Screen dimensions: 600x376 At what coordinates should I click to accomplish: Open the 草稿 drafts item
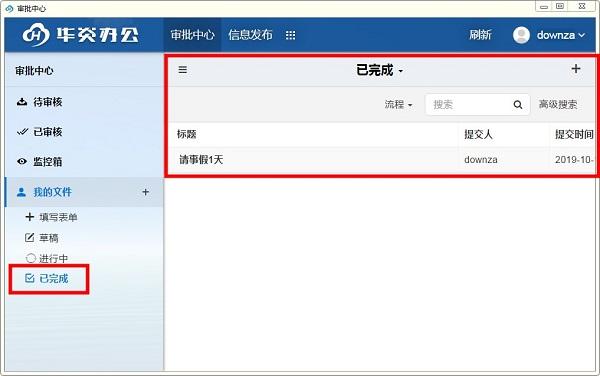pos(49,238)
